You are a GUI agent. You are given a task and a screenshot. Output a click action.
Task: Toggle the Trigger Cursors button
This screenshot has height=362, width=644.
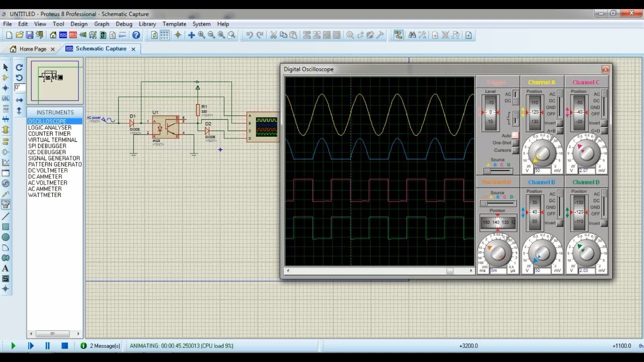(x=515, y=150)
